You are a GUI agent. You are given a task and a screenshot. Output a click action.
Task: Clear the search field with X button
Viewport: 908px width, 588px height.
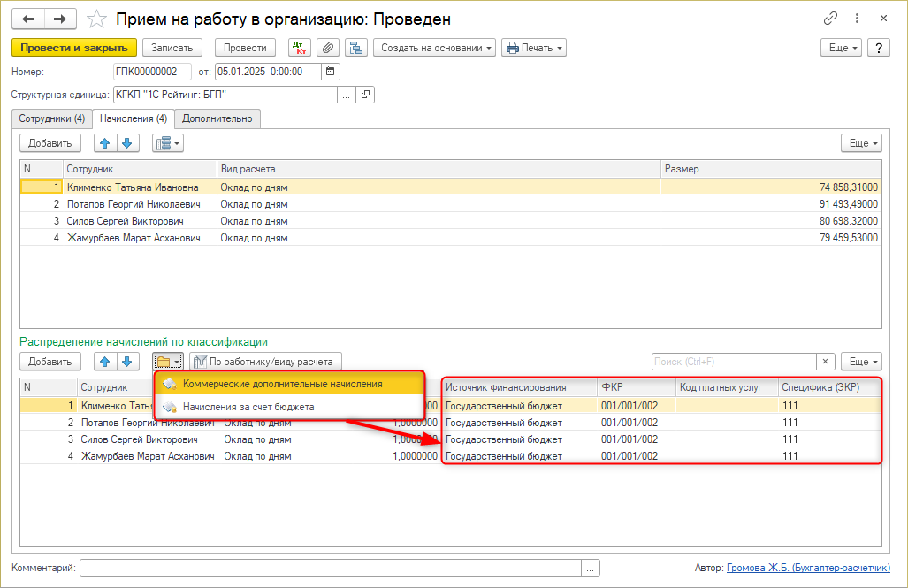[x=826, y=362]
